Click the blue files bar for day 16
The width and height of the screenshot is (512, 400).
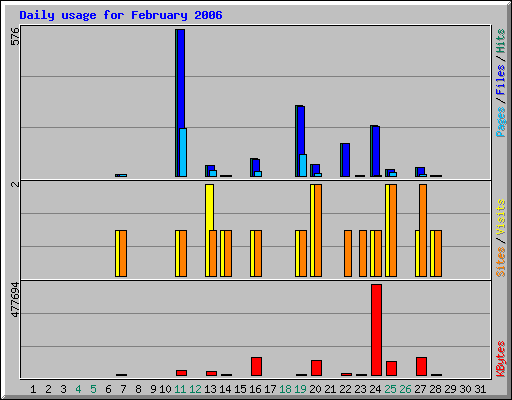coord(256,166)
